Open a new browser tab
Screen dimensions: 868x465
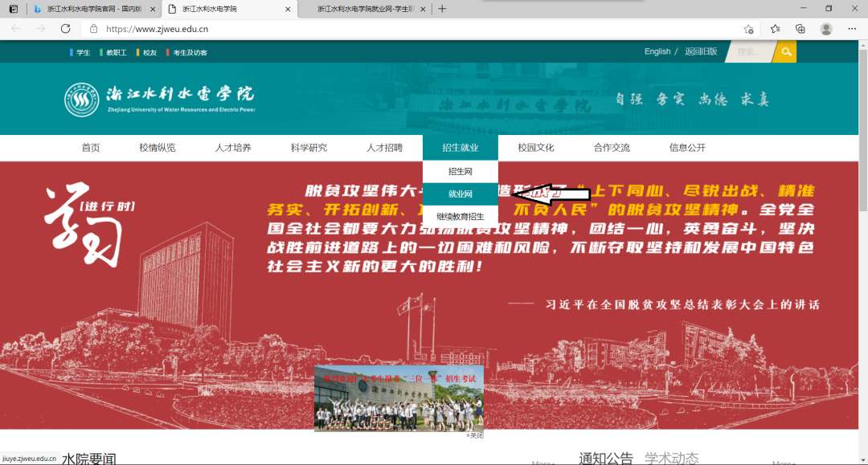pos(442,9)
